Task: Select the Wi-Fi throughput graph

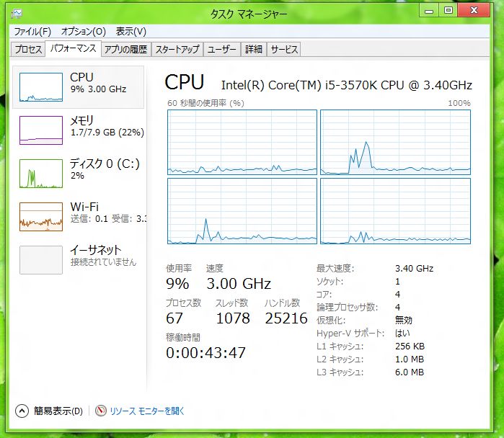Action: point(41,217)
